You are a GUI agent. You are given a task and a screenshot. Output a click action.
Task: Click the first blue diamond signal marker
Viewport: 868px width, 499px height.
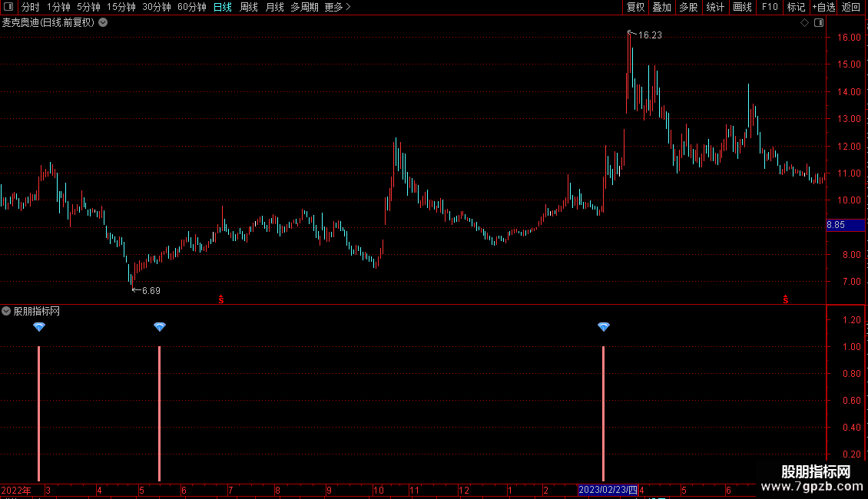pos(38,327)
